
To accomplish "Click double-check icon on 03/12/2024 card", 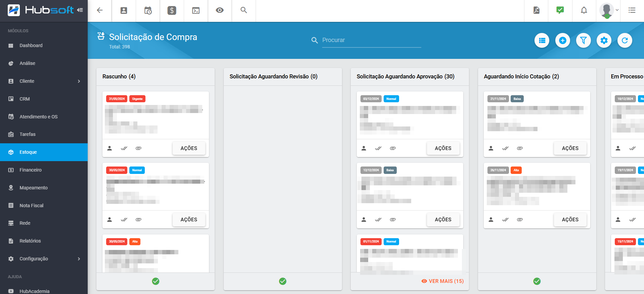I will pyautogui.click(x=378, y=148).
